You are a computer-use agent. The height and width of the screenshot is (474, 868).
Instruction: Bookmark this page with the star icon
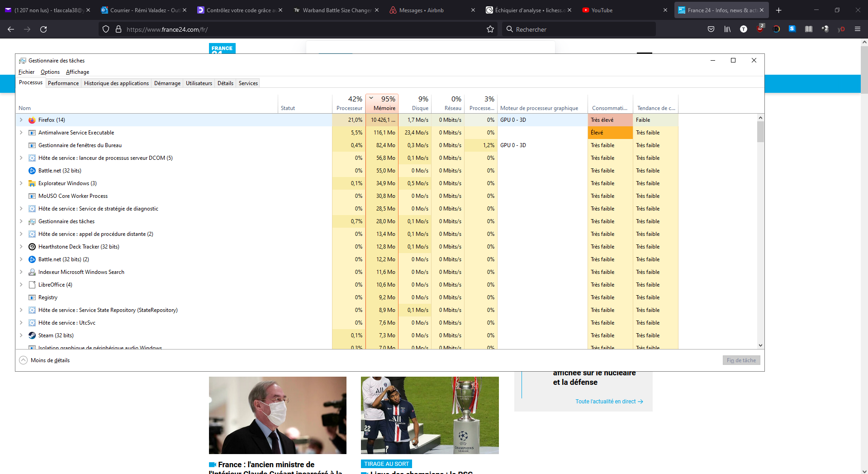click(490, 29)
